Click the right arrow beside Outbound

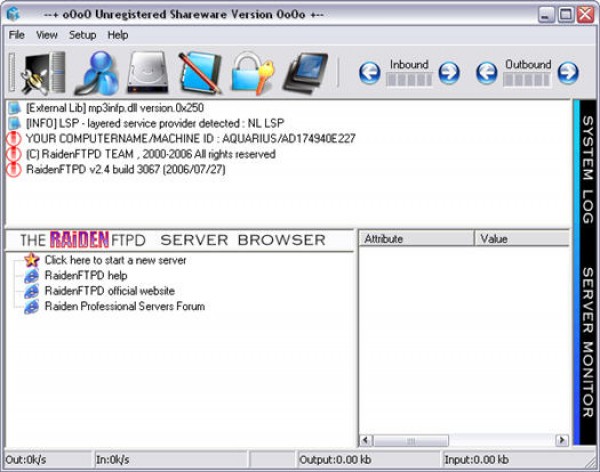567,72
